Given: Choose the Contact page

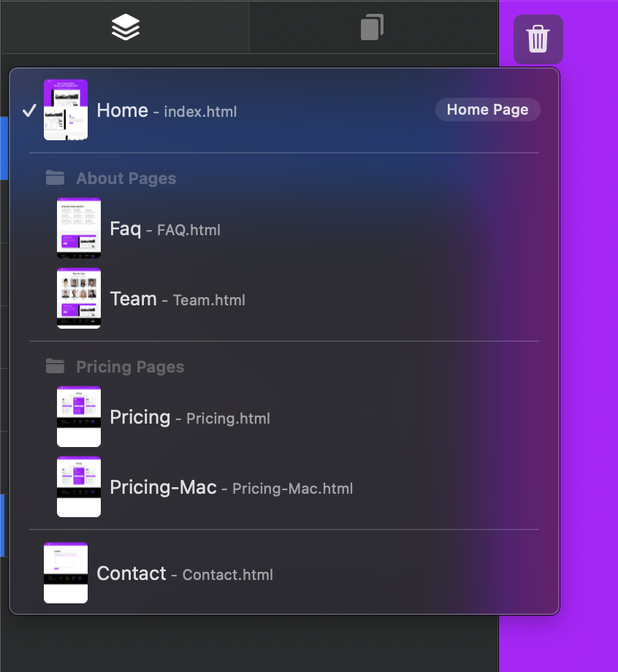Looking at the screenshot, I should point(184,574).
